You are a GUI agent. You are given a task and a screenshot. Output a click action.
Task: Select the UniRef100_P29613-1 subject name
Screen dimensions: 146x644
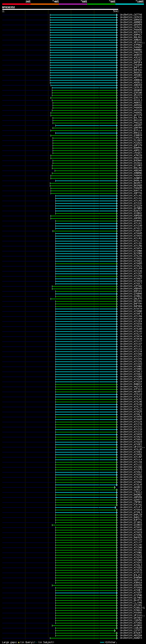click(132, 608)
